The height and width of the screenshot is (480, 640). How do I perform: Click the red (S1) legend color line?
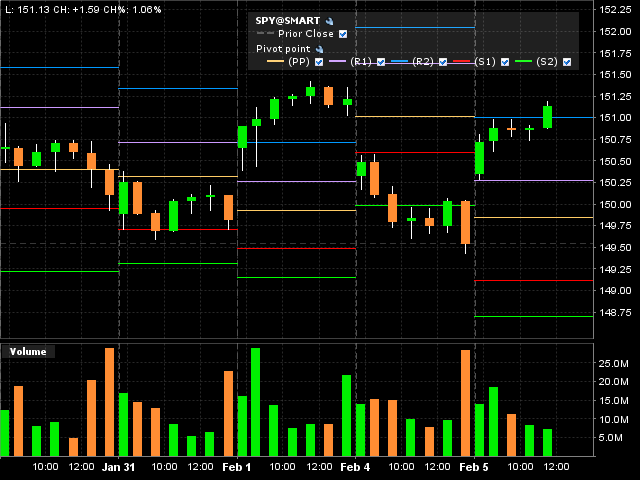coord(461,61)
